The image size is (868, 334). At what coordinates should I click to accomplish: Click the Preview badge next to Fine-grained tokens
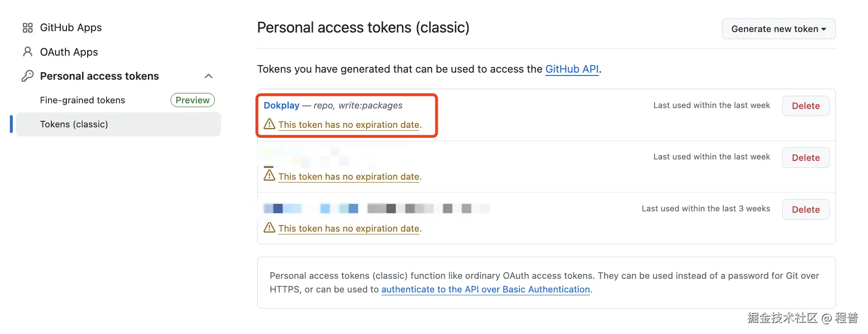pyautogui.click(x=192, y=100)
